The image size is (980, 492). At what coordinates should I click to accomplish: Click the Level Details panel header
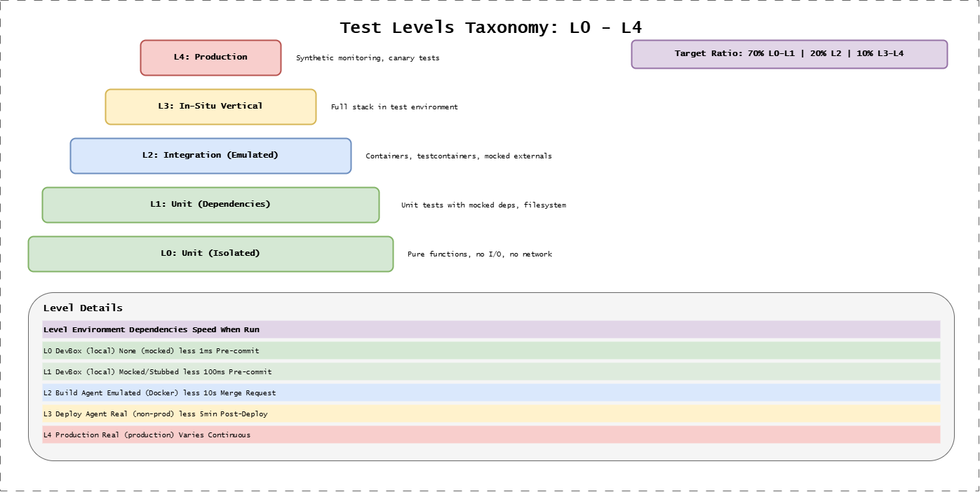(x=82, y=308)
